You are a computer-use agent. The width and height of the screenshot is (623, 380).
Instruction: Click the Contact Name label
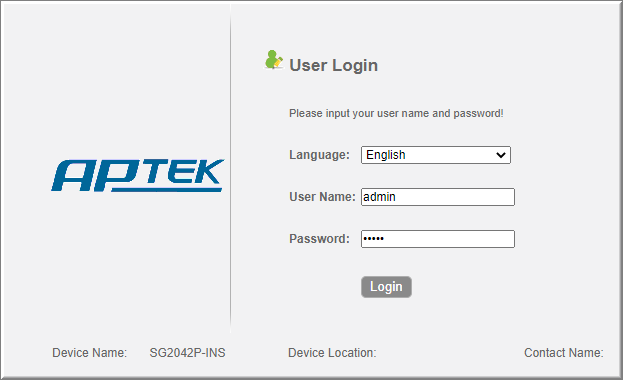point(564,353)
